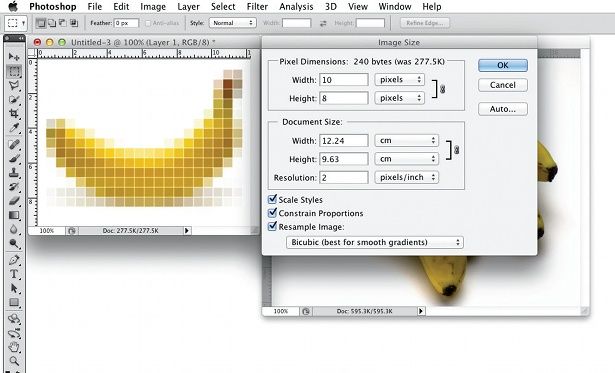Disable Resample Image checkbox
The width and height of the screenshot is (615, 373).
(272, 226)
